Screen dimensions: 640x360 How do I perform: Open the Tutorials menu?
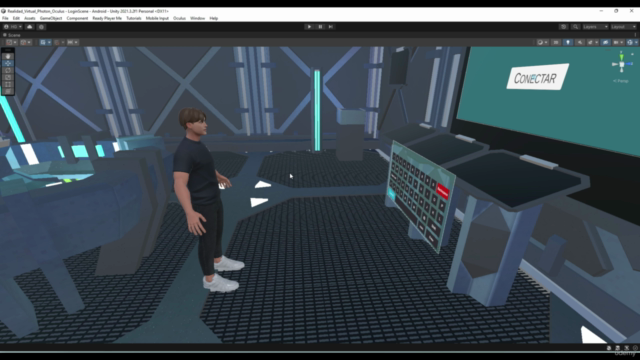point(133,18)
